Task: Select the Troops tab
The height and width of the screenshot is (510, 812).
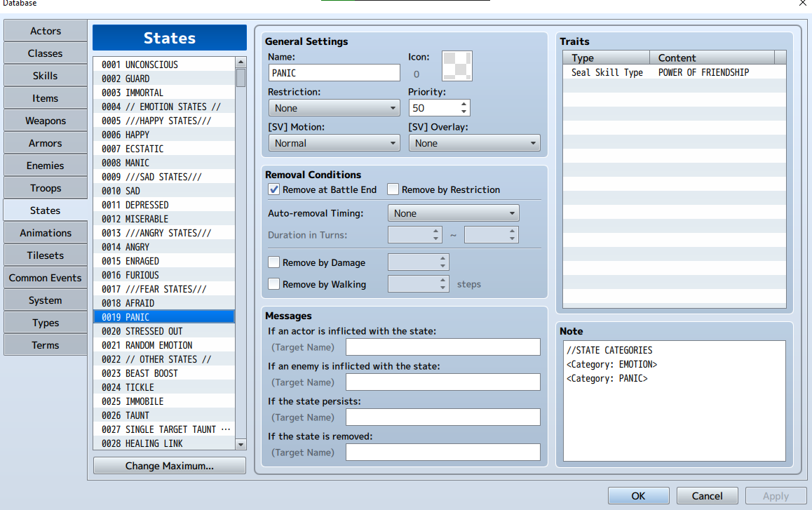Action: [46, 188]
